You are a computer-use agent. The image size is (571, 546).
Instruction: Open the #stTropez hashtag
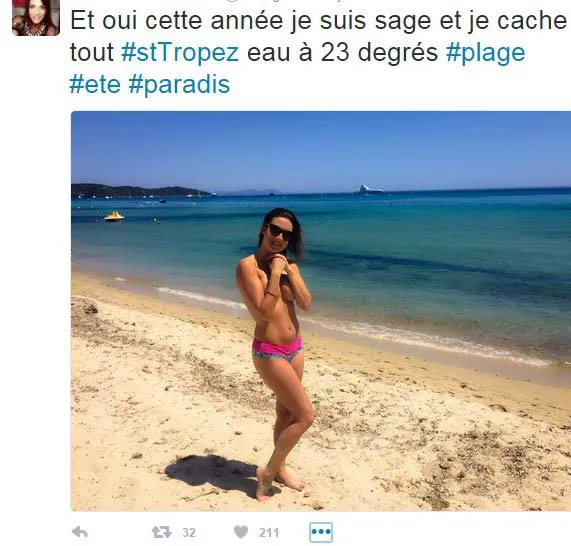pyautogui.click(x=180, y=52)
